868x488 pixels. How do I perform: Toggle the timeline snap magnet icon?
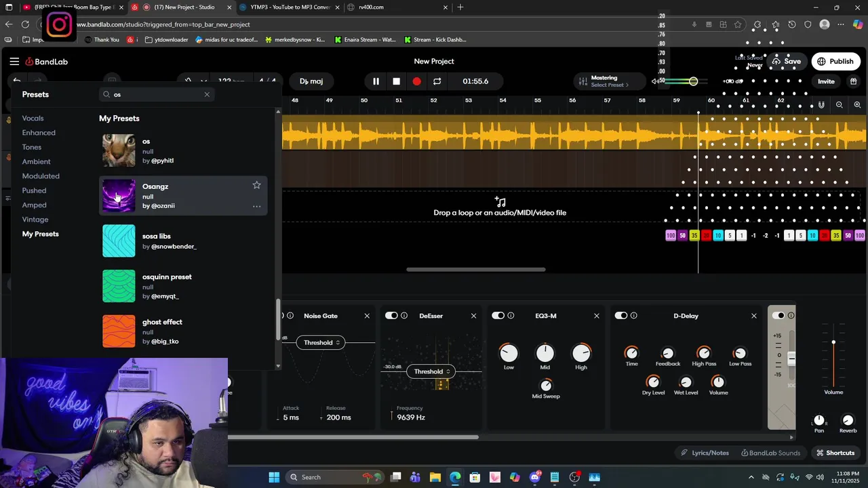click(x=821, y=105)
